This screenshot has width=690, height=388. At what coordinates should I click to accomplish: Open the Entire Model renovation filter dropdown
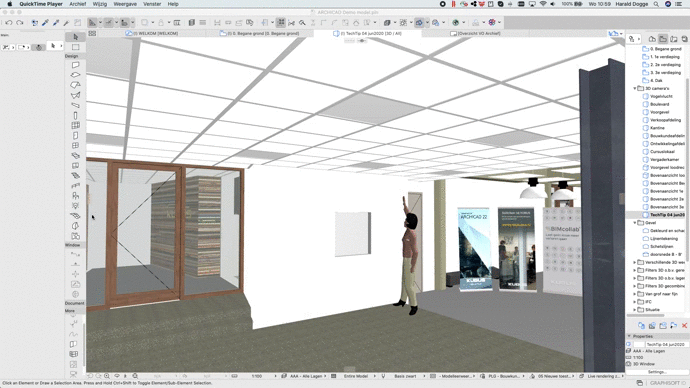[x=357, y=377]
